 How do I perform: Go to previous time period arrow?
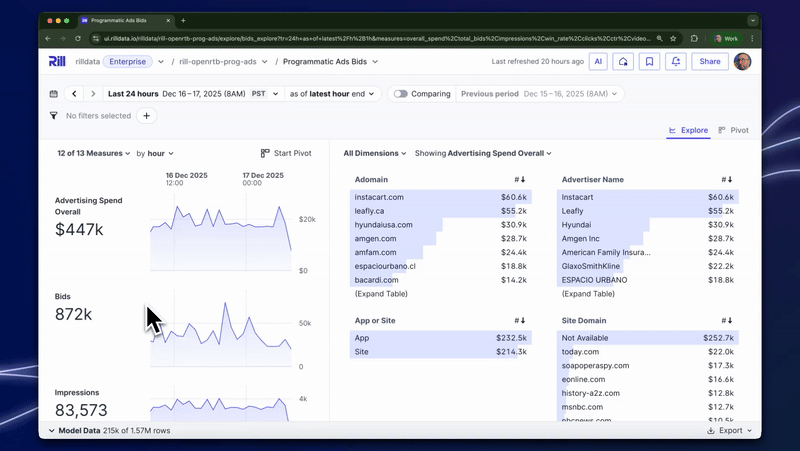(74, 93)
